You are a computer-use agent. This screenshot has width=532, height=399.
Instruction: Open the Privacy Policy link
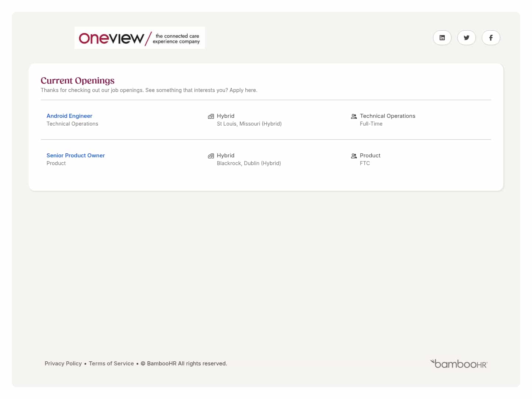[63, 364]
